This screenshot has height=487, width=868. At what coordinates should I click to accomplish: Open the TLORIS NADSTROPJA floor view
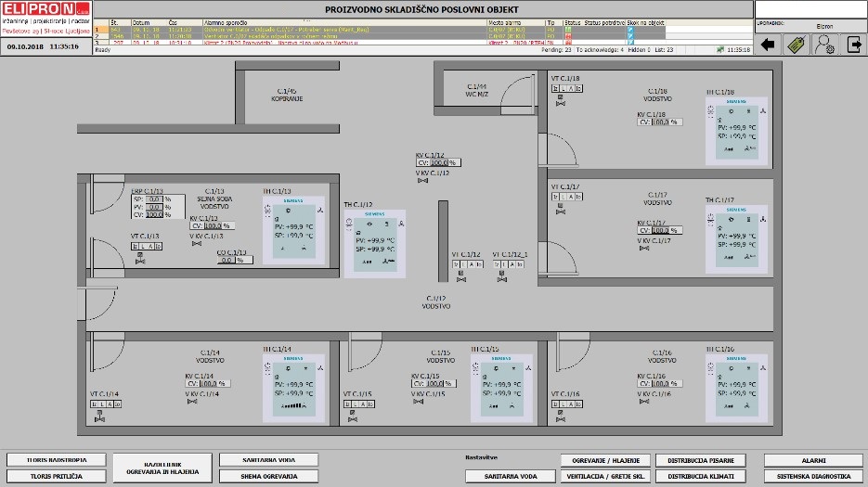point(56,459)
